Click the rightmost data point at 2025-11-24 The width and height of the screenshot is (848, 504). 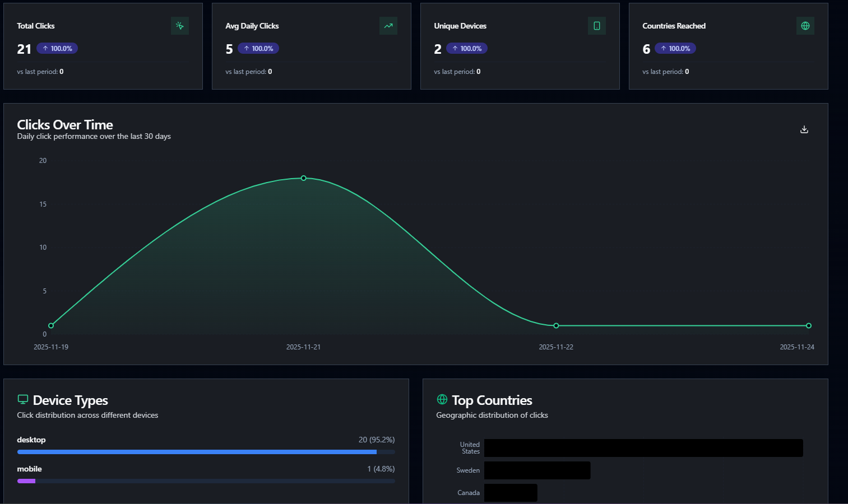[x=808, y=325]
